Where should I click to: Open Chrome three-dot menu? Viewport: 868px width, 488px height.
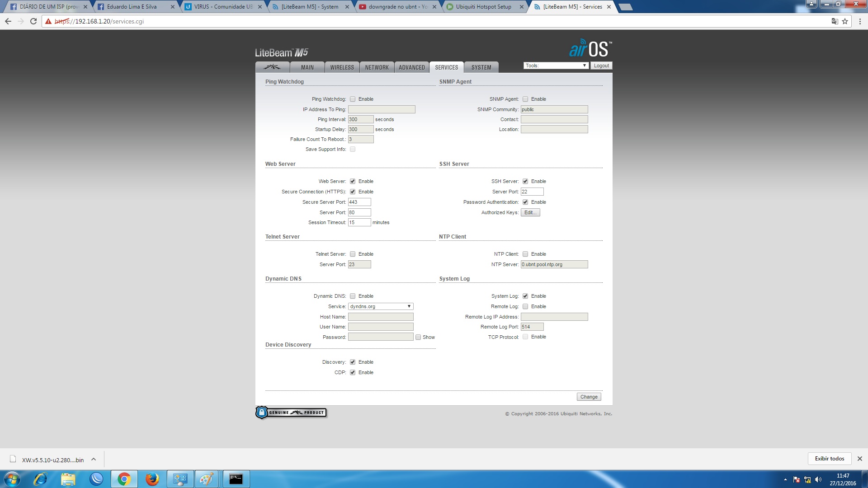[x=860, y=21]
